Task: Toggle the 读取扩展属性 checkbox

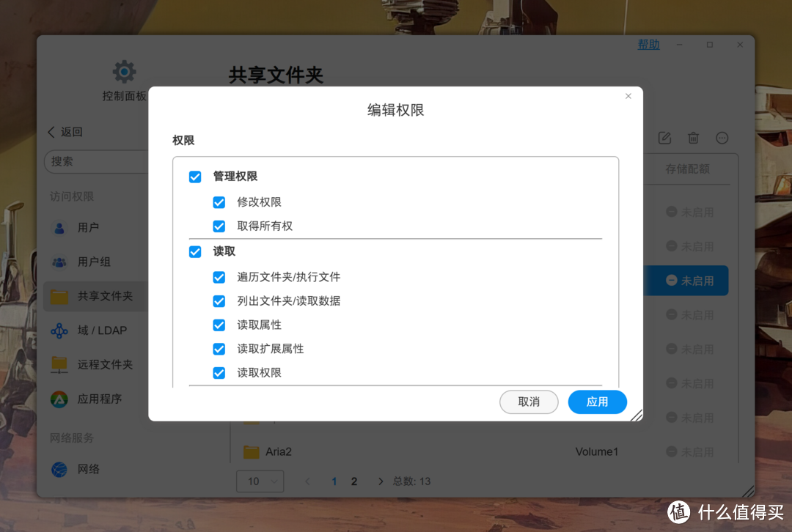Action: point(219,349)
